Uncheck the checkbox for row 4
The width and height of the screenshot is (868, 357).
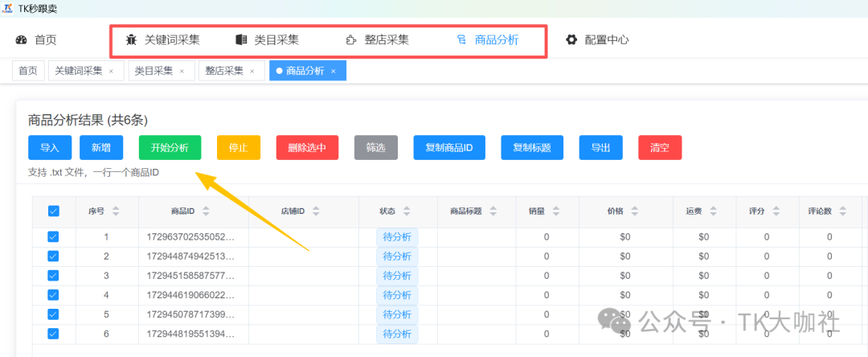pos(54,295)
